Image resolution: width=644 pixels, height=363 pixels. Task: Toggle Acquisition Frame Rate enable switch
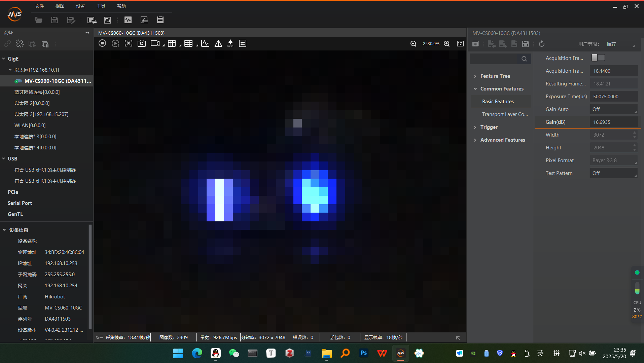(x=598, y=58)
